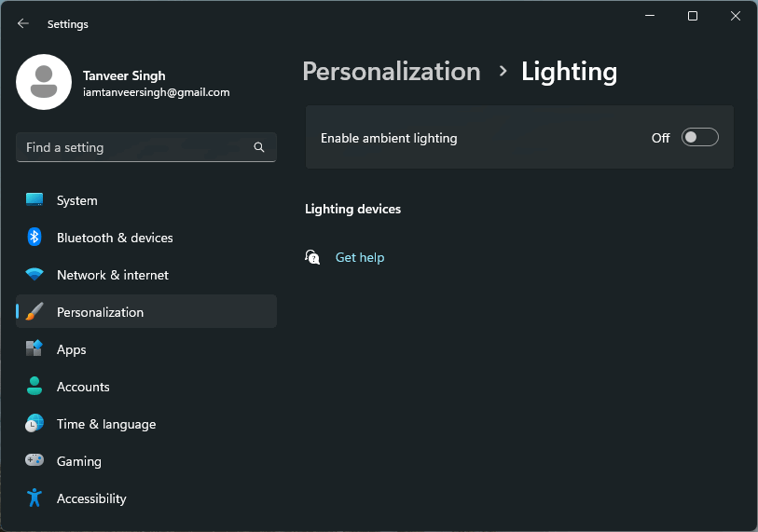Click the Bluetooth icon in sidebar

tap(34, 237)
